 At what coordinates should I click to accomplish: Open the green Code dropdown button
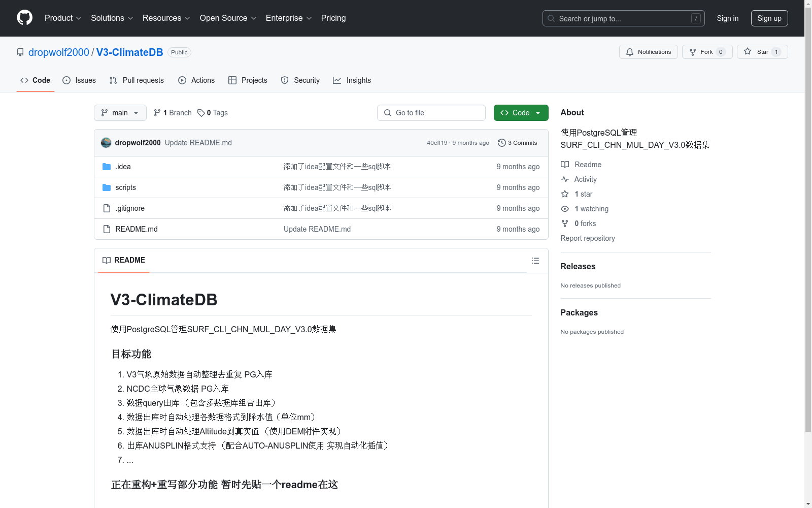point(521,113)
